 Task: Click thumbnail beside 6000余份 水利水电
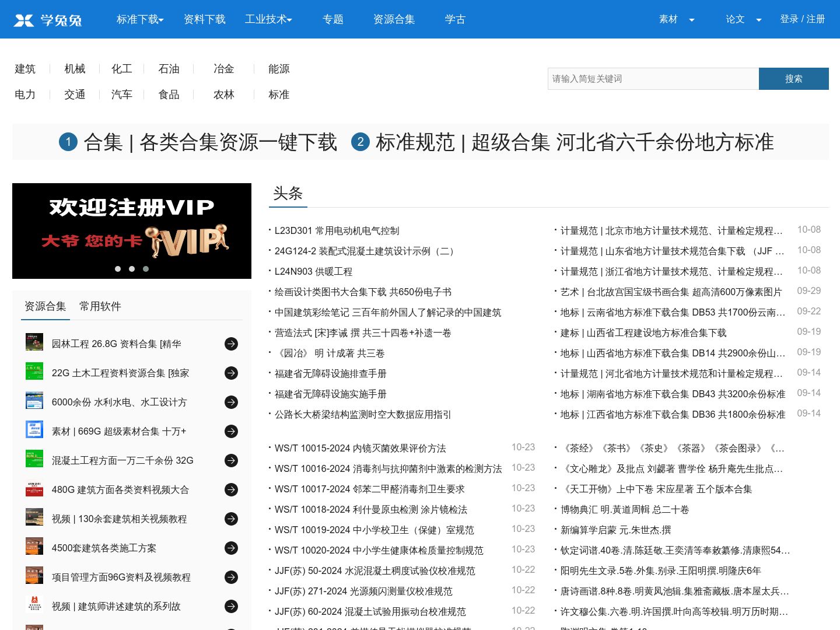point(34,400)
